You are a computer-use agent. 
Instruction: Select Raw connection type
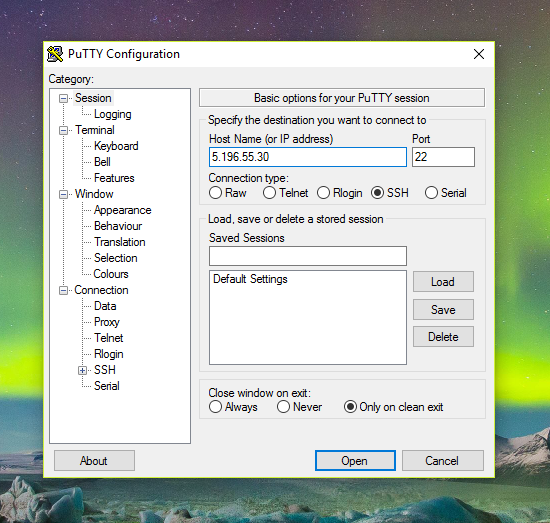pyautogui.click(x=215, y=193)
